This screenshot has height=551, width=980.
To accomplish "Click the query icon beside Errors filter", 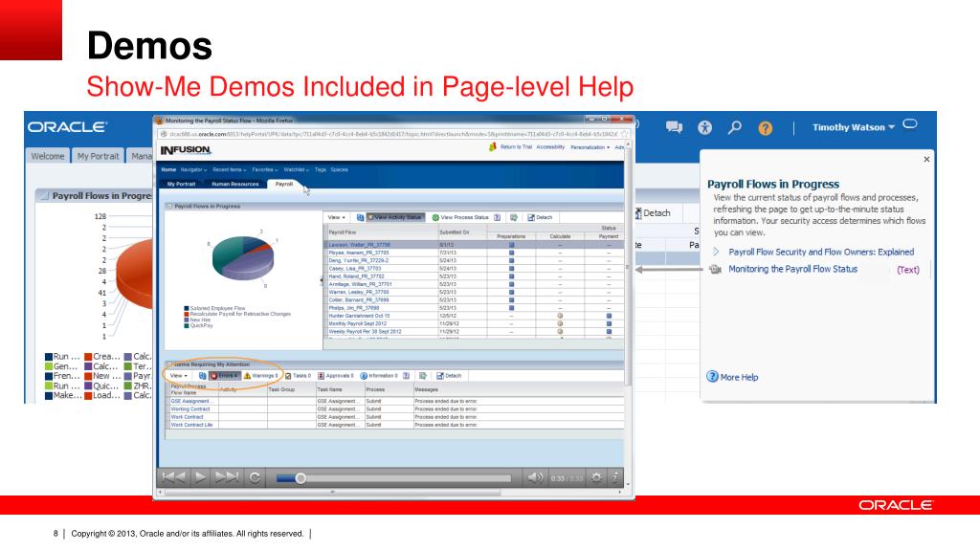I will click(x=202, y=376).
